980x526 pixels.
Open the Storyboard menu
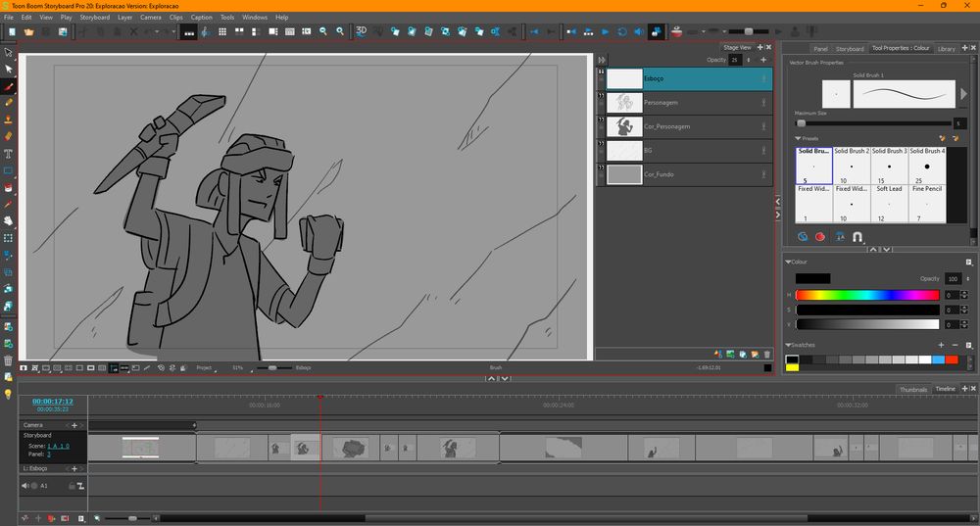point(94,17)
